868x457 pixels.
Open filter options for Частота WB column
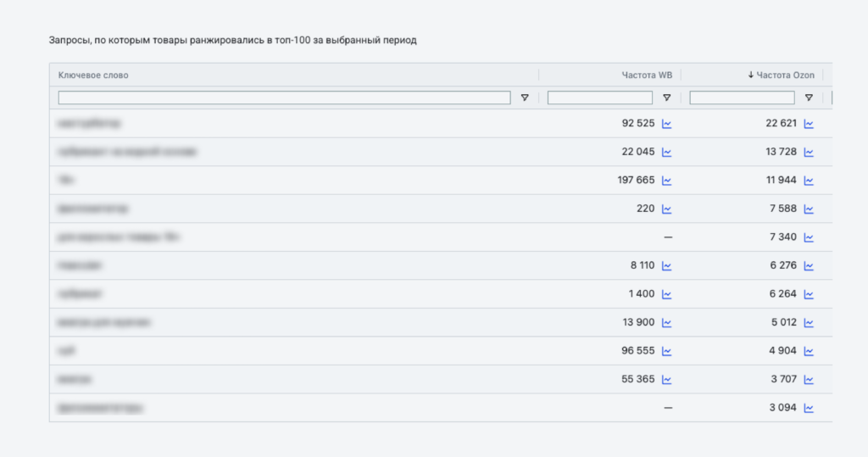click(667, 98)
